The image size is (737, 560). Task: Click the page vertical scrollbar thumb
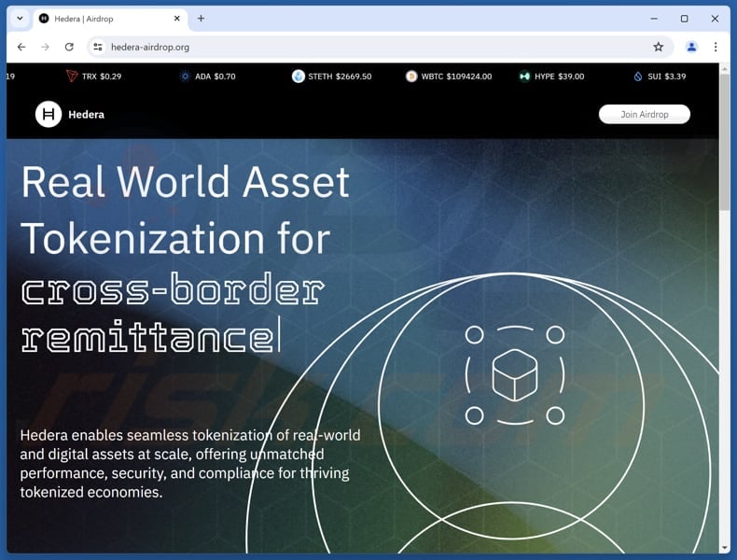[x=724, y=142]
